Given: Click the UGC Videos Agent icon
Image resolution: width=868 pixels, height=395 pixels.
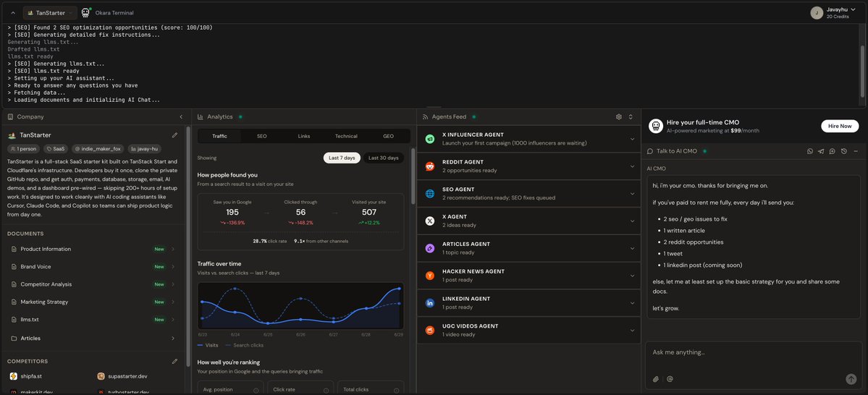Looking at the screenshot, I should coord(430,331).
